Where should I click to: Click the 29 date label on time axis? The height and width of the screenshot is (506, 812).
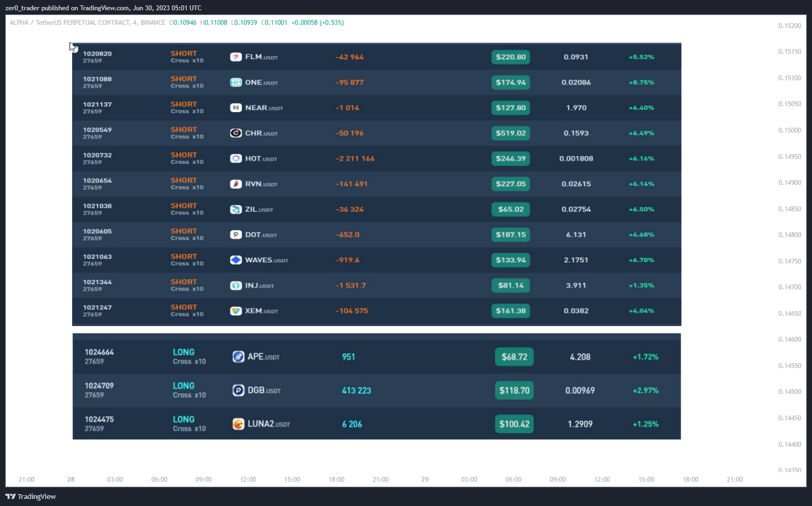coord(425,480)
